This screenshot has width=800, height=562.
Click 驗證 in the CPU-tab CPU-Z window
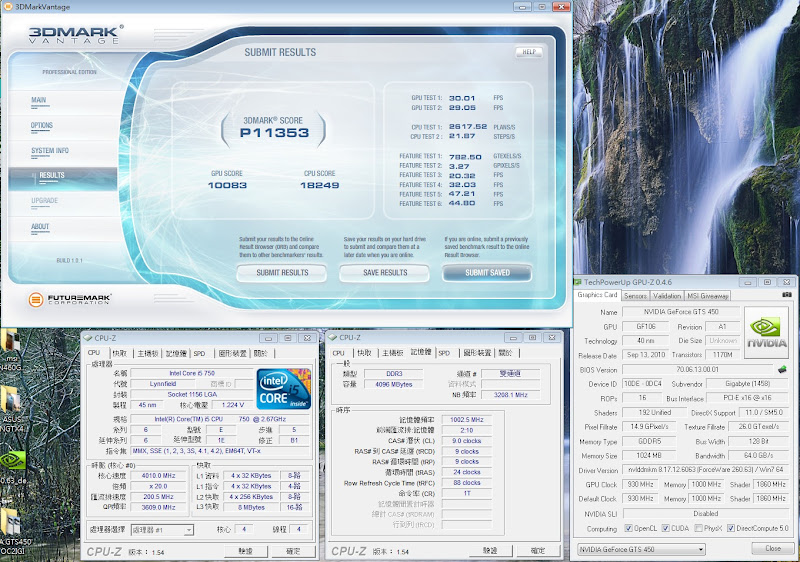click(x=246, y=551)
